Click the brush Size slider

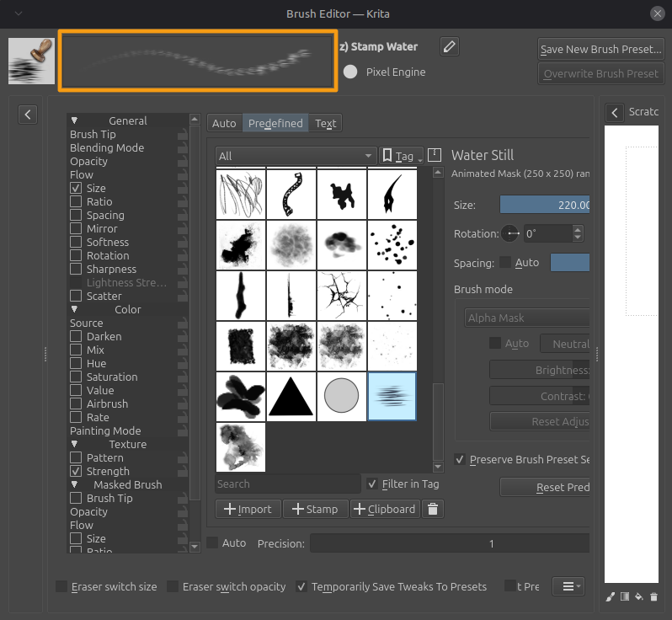[544, 205]
